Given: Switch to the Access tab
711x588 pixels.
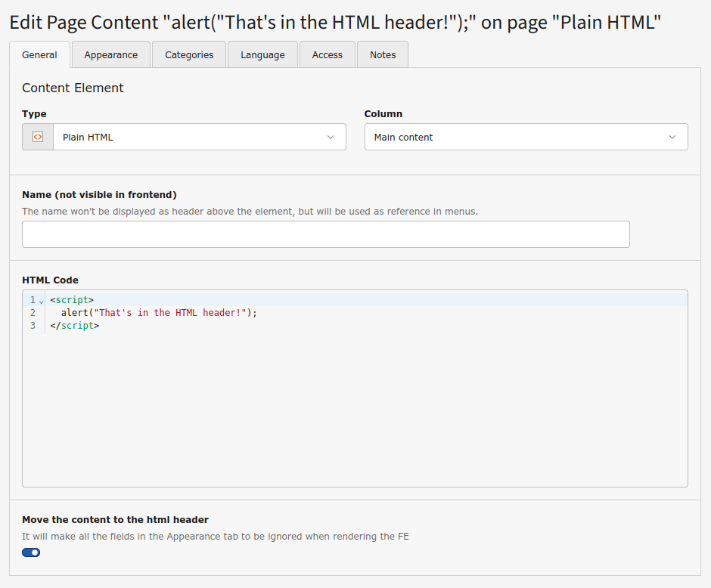Looking at the screenshot, I should pyautogui.click(x=327, y=54).
